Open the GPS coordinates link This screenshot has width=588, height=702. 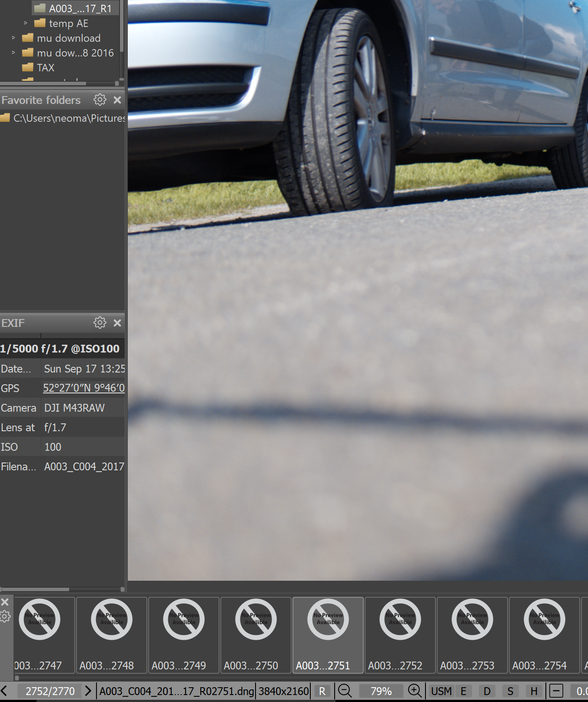coord(83,388)
